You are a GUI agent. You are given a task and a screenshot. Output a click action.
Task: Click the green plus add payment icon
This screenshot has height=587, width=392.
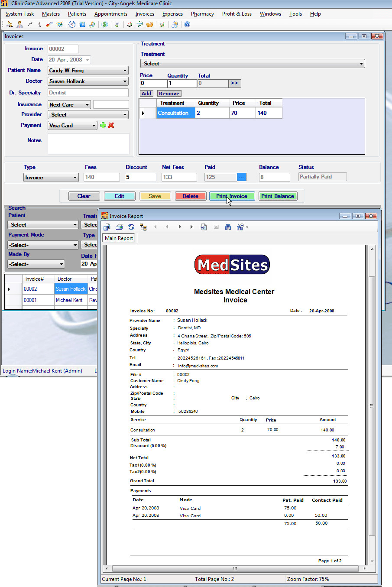point(103,125)
